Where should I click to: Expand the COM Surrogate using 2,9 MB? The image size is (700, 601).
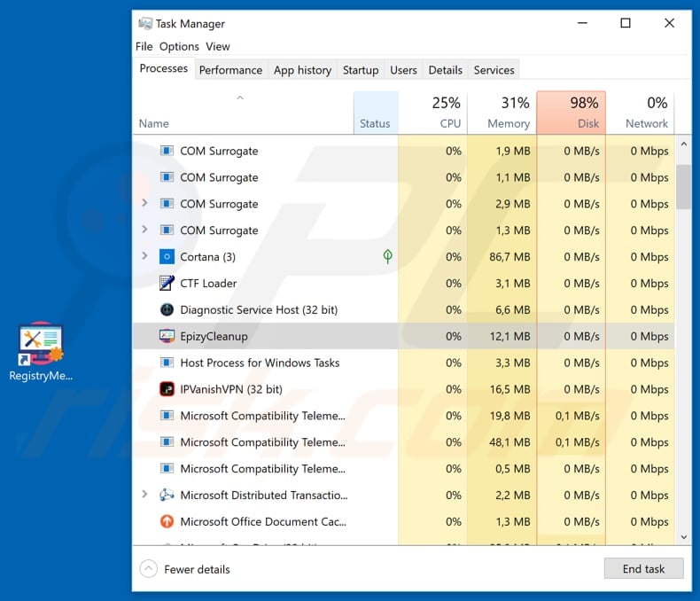coord(144,203)
